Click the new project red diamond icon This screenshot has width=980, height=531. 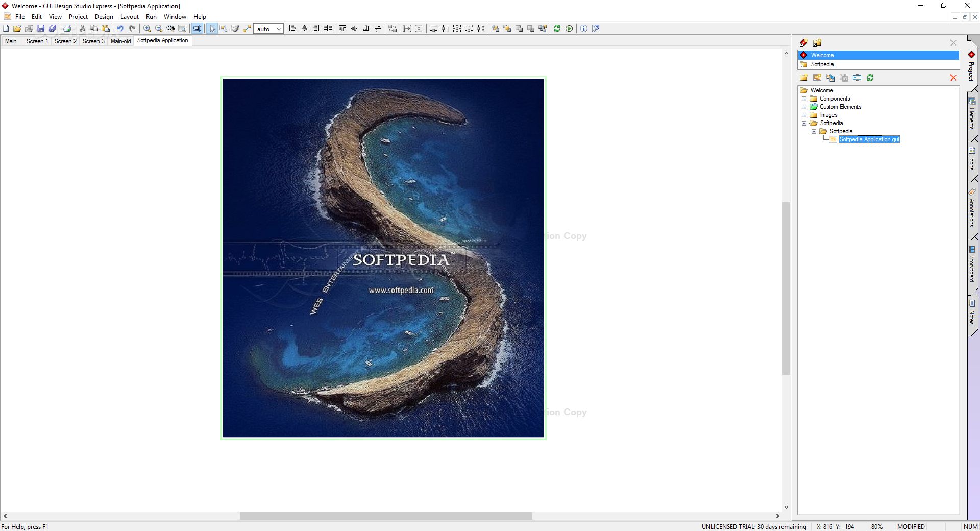coord(804,43)
